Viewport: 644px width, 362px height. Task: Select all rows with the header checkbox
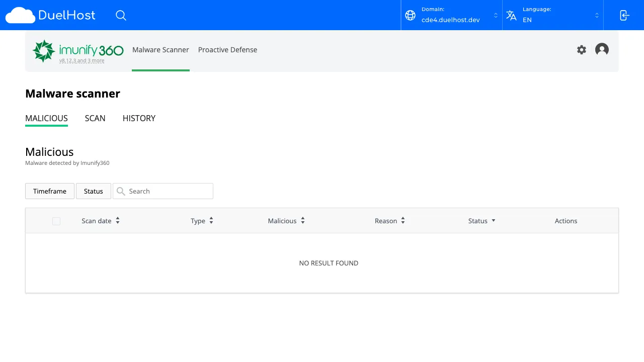click(x=56, y=221)
